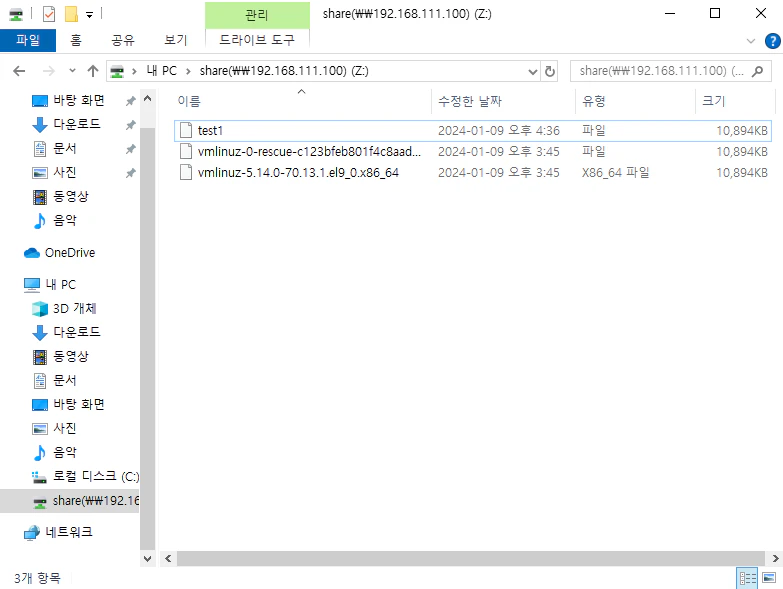Click file icon of vmlinuz-5.14.0 file
783x589 pixels.
pos(186,173)
